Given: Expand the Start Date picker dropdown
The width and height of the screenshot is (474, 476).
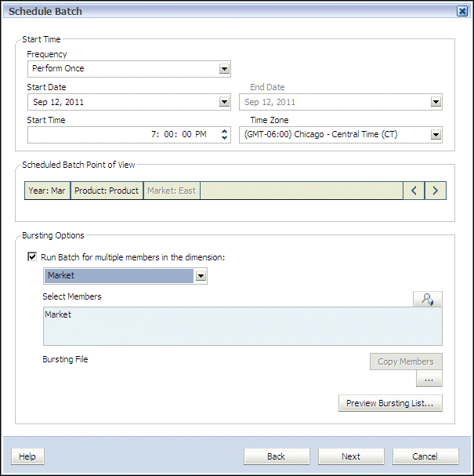Looking at the screenshot, I should [x=224, y=102].
